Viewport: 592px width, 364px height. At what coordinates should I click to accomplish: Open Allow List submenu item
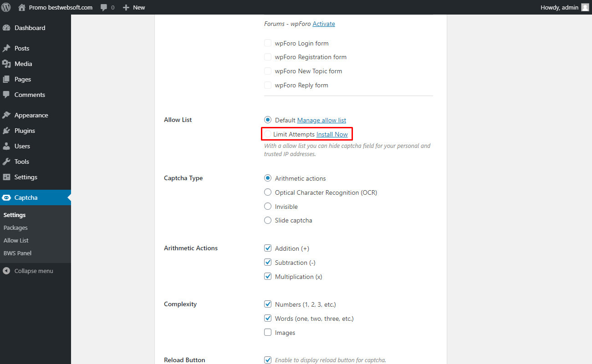click(16, 240)
